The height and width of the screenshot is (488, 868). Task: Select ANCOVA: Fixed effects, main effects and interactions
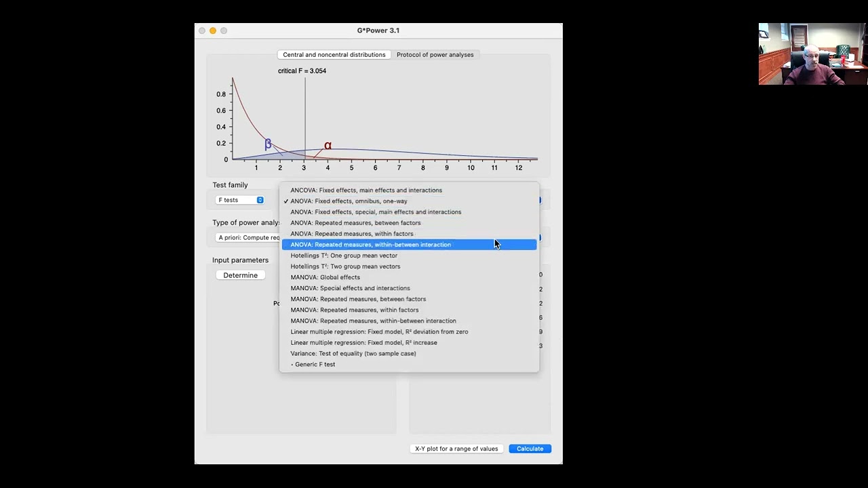pyautogui.click(x=409, y=190)
